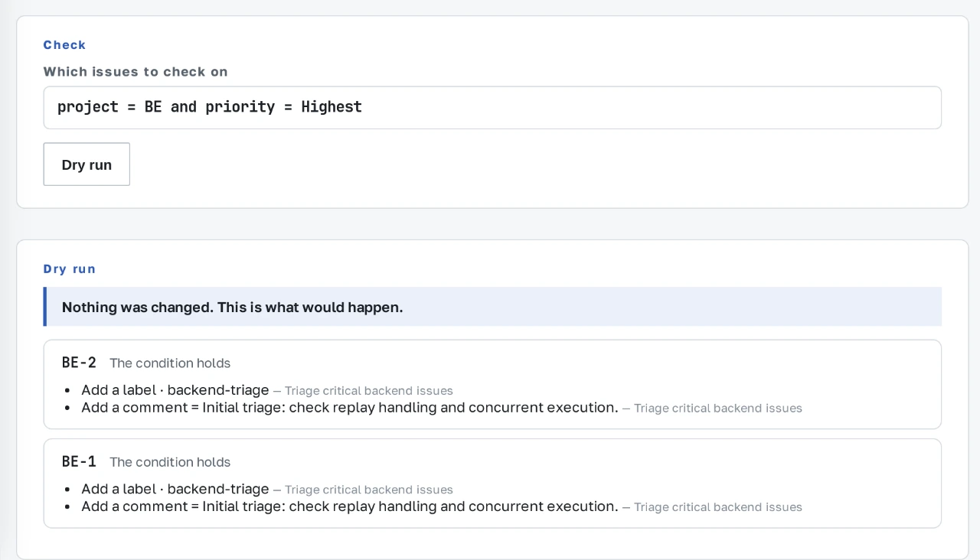
Task: Click the 'Check' section heading
Action: coord(64,45)
